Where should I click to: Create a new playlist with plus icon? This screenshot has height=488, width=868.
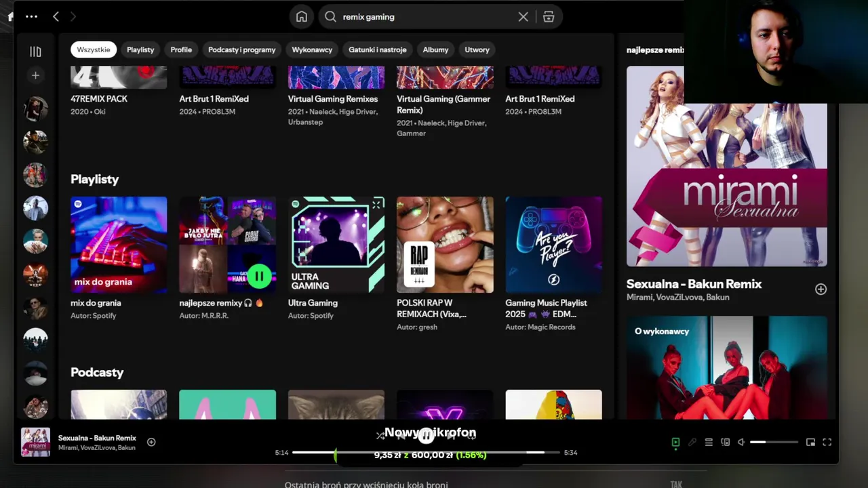point(35,75)
